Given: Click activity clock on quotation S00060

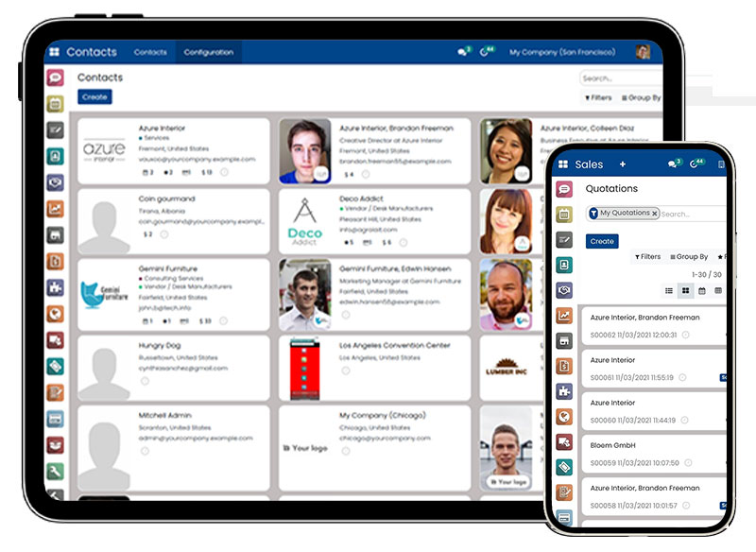Looking at the screenshot, I should point(683,420).
